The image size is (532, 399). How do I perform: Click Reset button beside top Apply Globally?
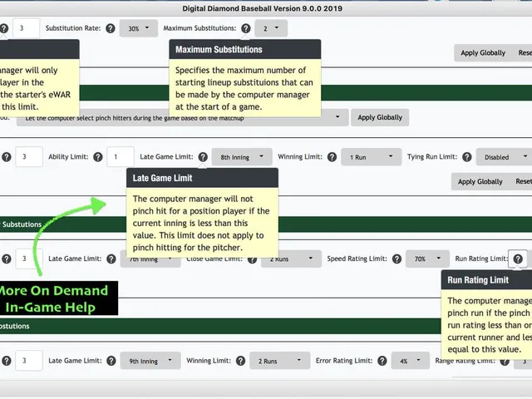pos(525,53)
